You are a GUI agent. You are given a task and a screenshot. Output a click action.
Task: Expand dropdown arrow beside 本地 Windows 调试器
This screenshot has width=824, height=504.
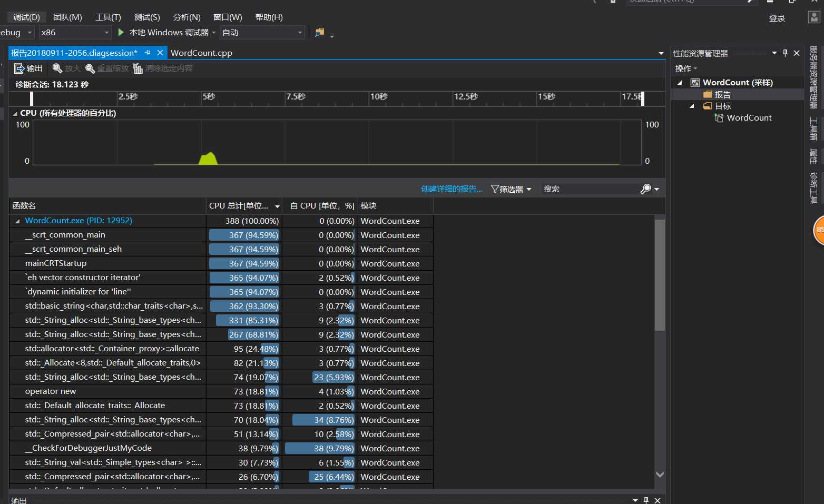[214, 33]
